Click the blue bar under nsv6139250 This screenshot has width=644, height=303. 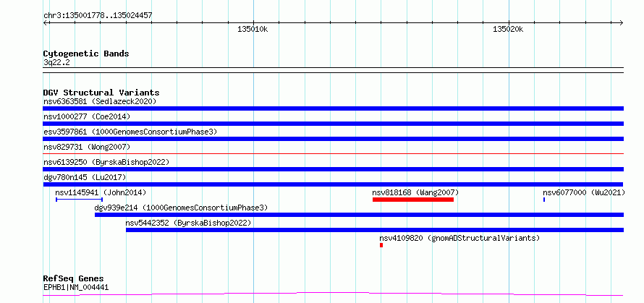click(333, 169)
